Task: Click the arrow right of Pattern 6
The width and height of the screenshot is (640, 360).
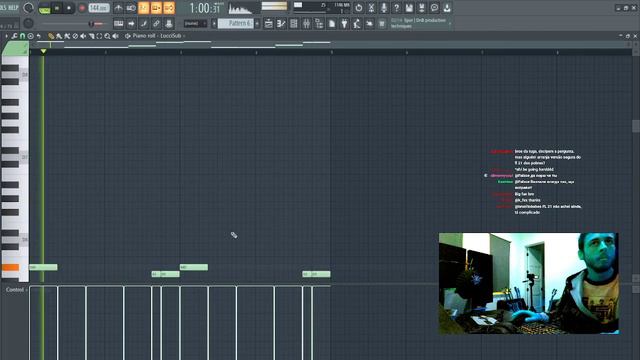Action: [257, 24]
